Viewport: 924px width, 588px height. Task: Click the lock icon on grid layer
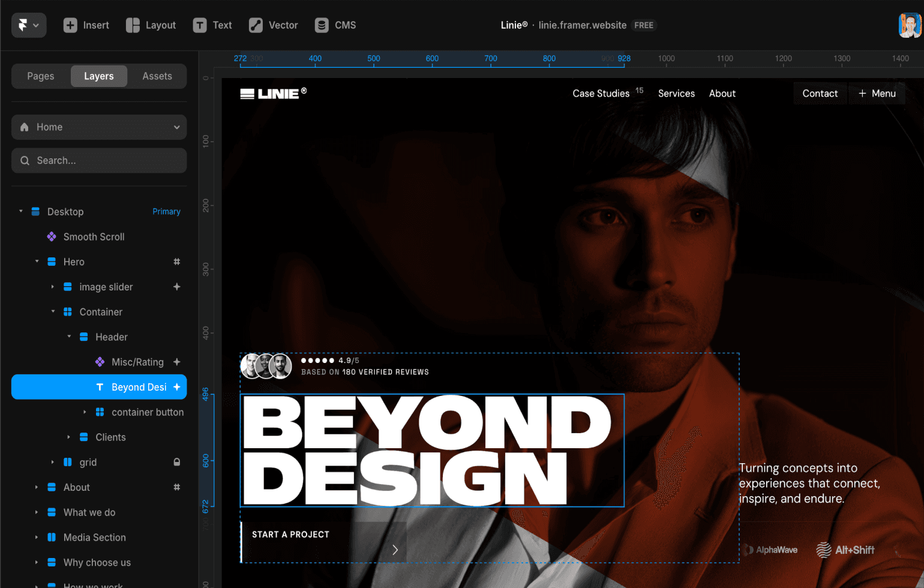coord(177,463)
